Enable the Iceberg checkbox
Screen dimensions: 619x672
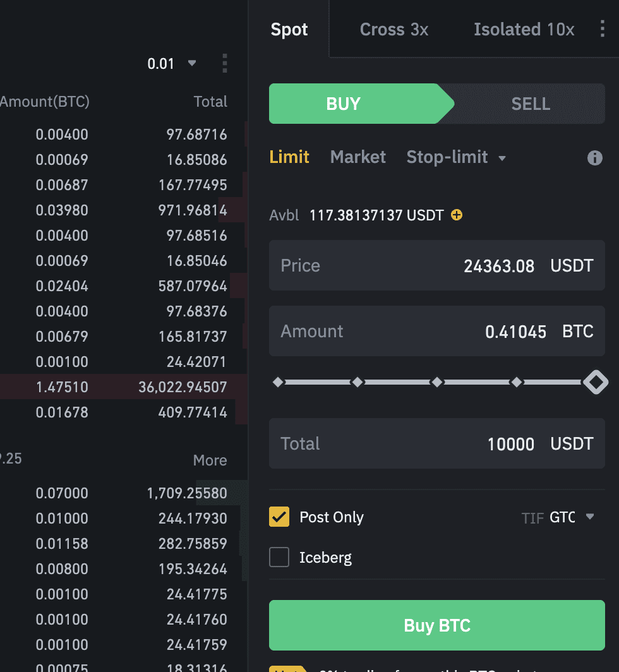pyautogui.click(x=279, y=558)
